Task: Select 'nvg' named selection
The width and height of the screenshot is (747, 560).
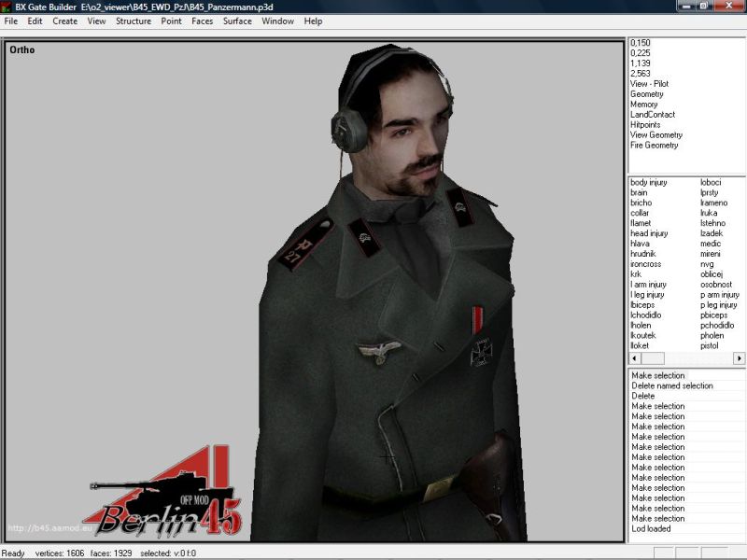Action: [x=707, y=264]
